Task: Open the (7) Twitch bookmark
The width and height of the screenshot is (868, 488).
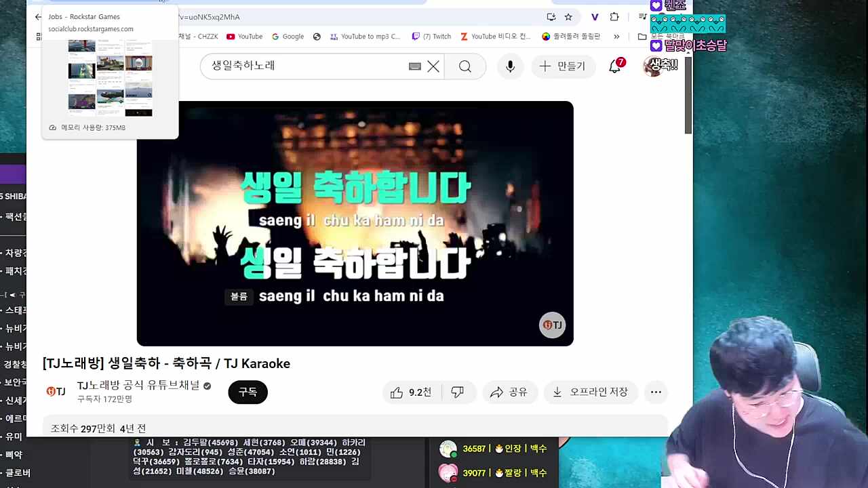Action: click(431, 37)
